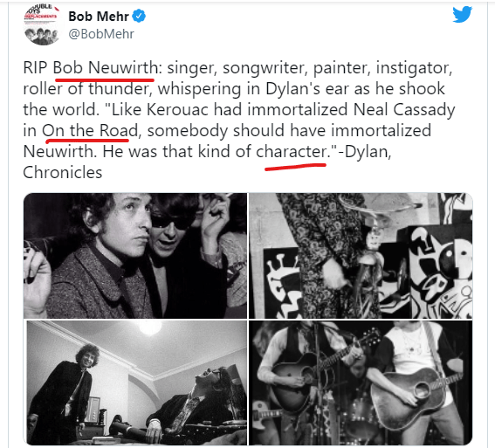Click the Twitter bird logo icon
Viewport: 495px width, 448px height.
pos(462,14)
